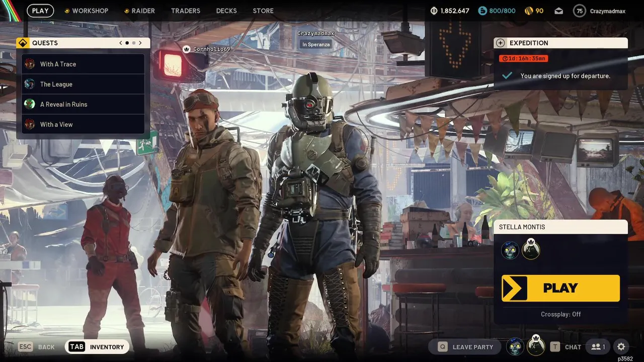Viewport: 644px width, 362px height.
Task: Click the crowned party avatar under Stella Montis
Action: point(531,249)
